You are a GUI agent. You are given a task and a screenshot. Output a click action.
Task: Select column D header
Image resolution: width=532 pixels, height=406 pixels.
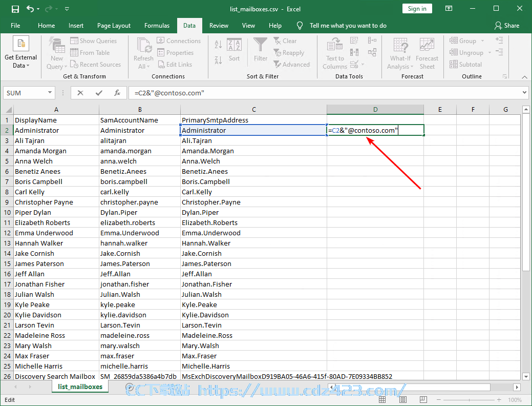click(375, 109)
